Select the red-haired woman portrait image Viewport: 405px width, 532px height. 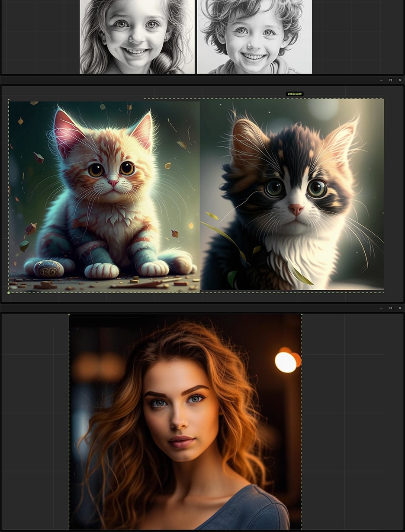pos(185,422)
